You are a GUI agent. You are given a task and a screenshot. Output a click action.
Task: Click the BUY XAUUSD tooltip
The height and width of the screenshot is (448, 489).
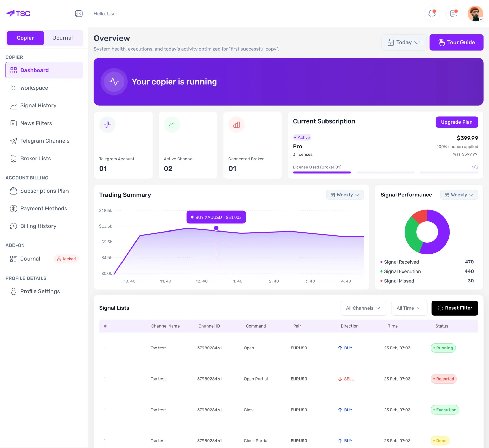(216, 217)
